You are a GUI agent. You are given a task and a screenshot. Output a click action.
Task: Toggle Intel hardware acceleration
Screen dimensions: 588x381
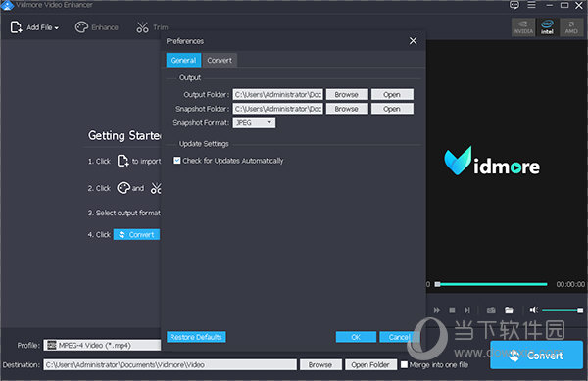547,27
